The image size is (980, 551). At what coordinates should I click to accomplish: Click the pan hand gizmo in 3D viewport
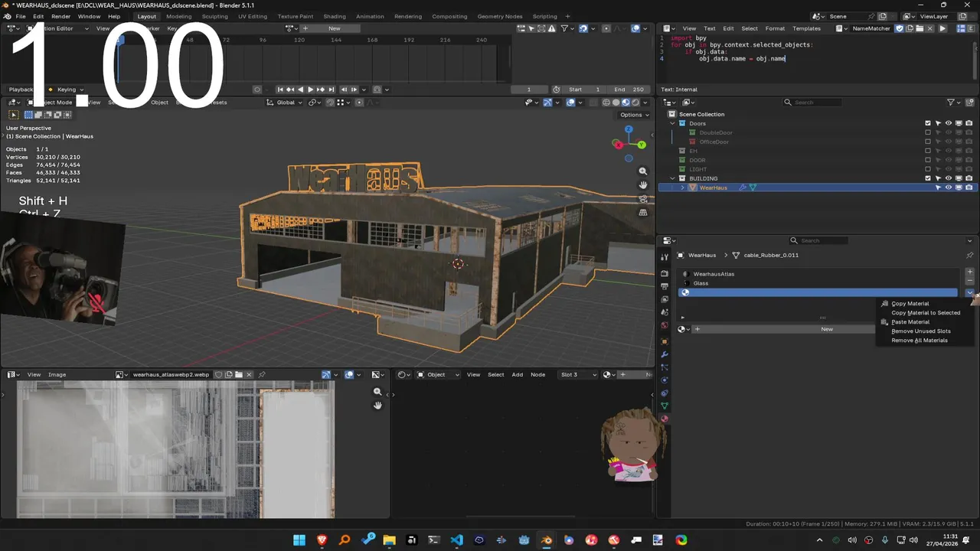coord(643,185)
